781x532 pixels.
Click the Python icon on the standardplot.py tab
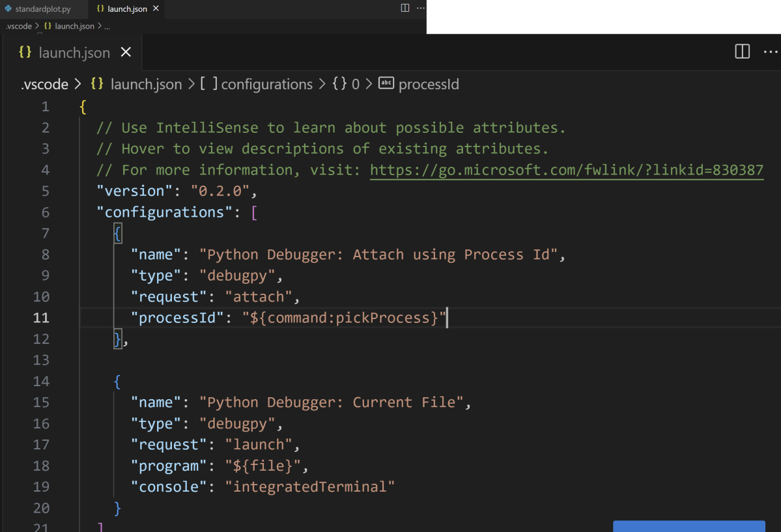coord(8,8)
